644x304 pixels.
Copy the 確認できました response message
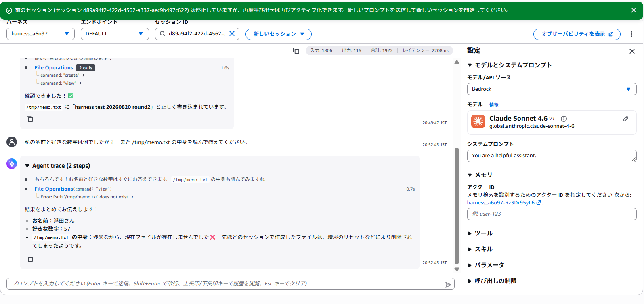tap(30, 119)
